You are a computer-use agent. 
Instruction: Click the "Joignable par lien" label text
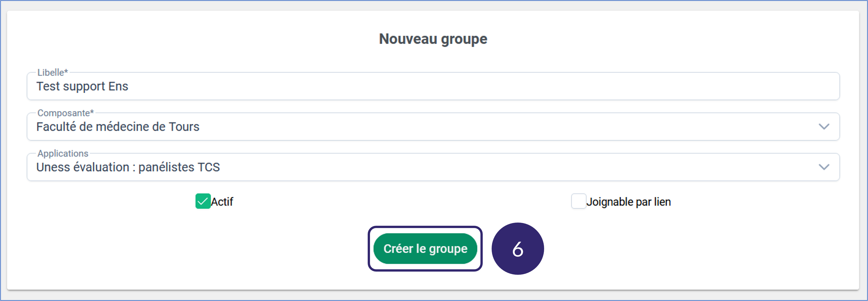(x=628, y=202)
